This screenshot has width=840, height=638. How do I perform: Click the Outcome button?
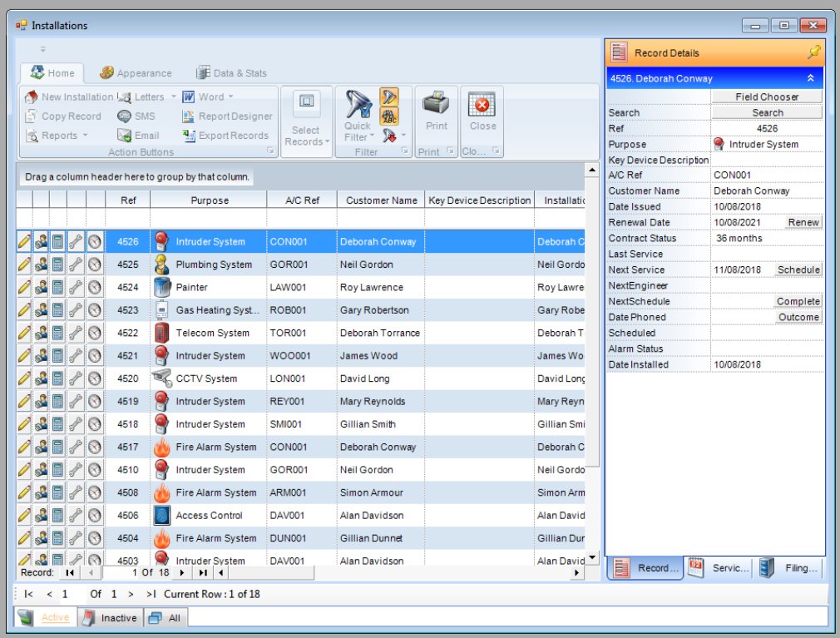click(x=798, y=317)
